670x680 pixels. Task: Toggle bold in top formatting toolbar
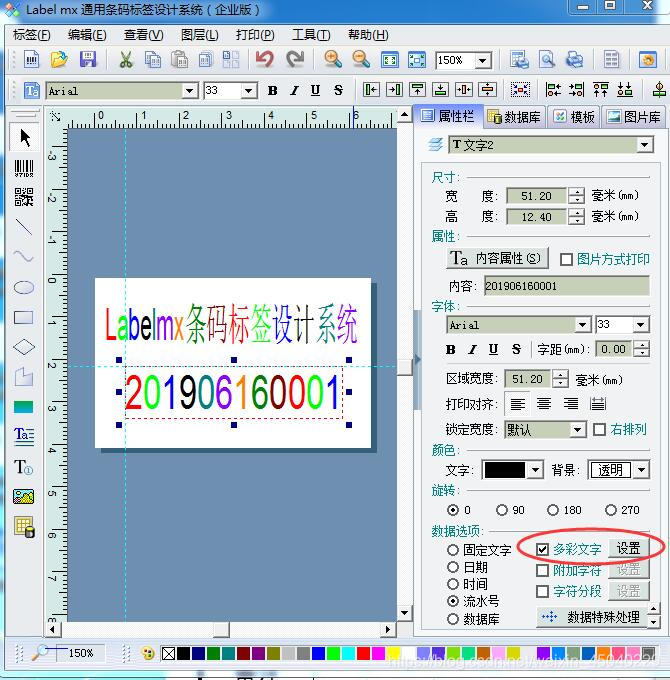[x=272, y=91]
